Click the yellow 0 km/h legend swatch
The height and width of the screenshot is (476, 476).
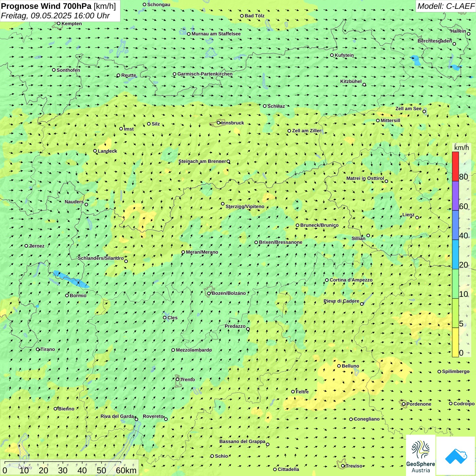(x=455, y=342)
